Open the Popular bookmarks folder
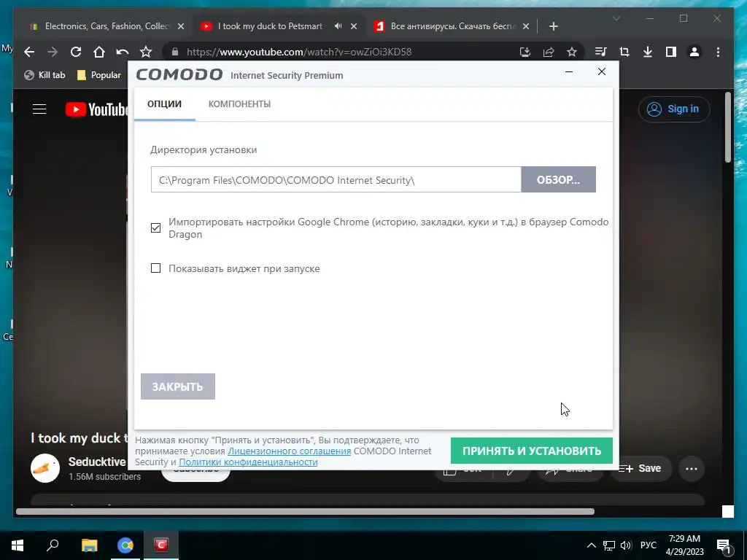The width and height of the screenshot is (747, 560). pyautogui.click(x=99, y=75)
